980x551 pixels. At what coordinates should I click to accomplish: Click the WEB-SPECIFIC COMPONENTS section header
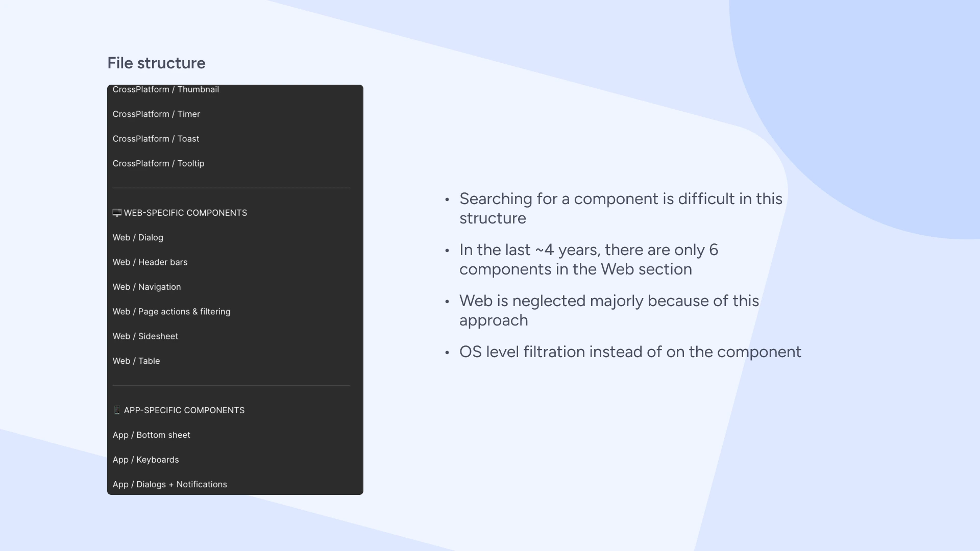coord(186,213)
